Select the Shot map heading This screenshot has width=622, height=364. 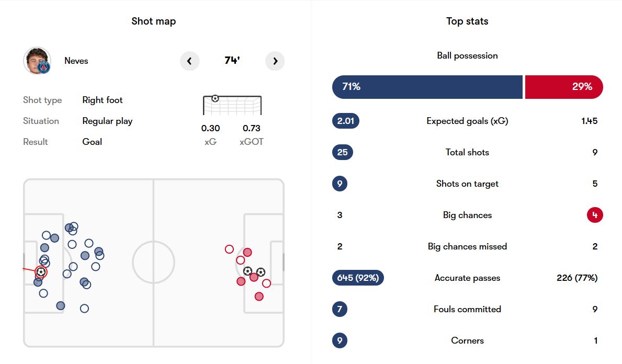pyautogui.click(x=153, y=21)
